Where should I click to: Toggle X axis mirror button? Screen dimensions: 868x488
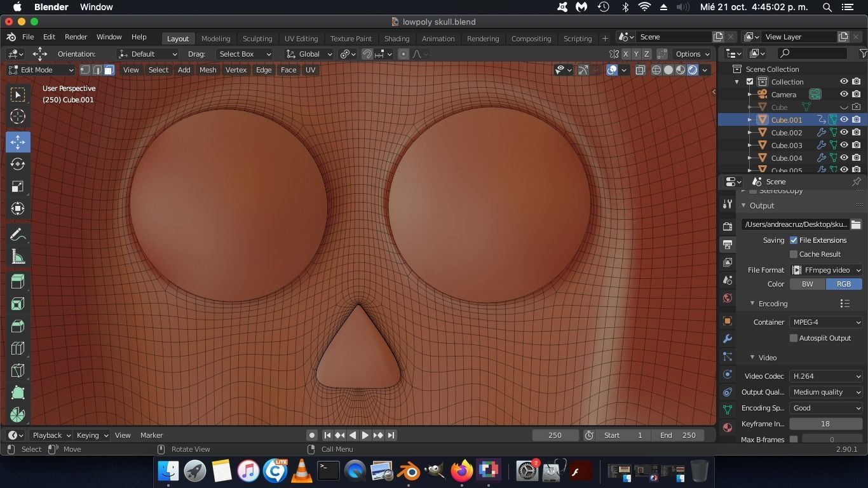[626, 54]
